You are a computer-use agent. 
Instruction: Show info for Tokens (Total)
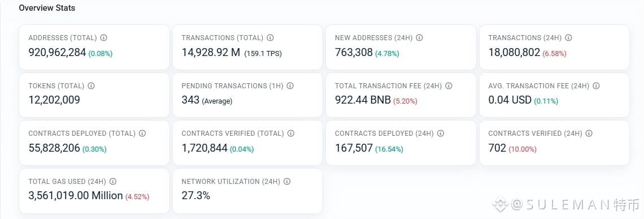coord(91,86)
